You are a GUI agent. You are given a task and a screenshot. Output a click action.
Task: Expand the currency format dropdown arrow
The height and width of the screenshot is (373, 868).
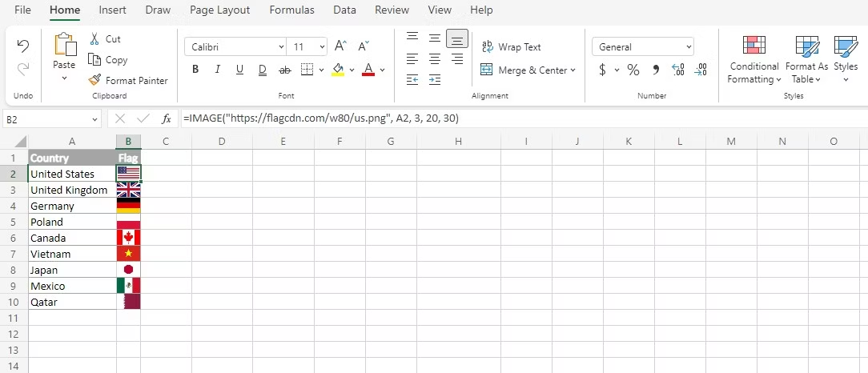coord(617,70)
